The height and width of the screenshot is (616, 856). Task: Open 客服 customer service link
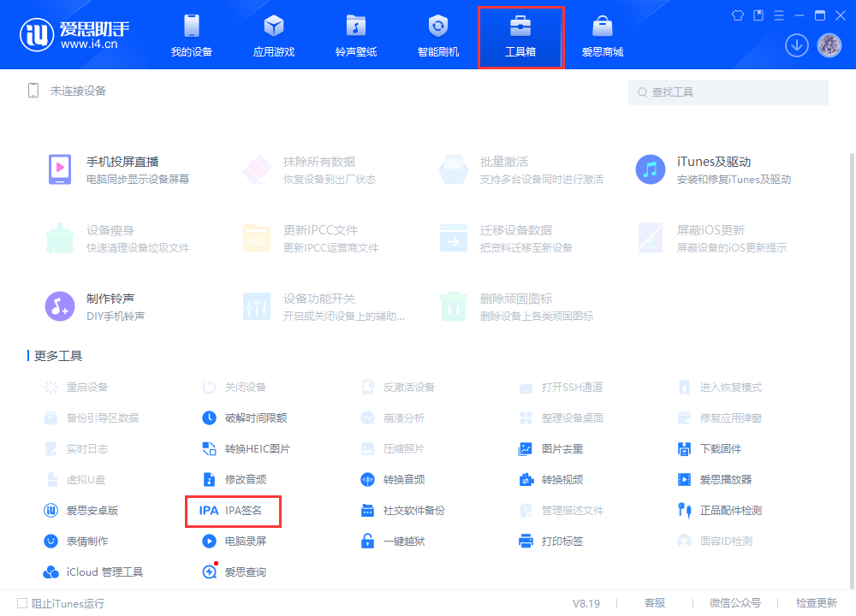coord(655,602)
